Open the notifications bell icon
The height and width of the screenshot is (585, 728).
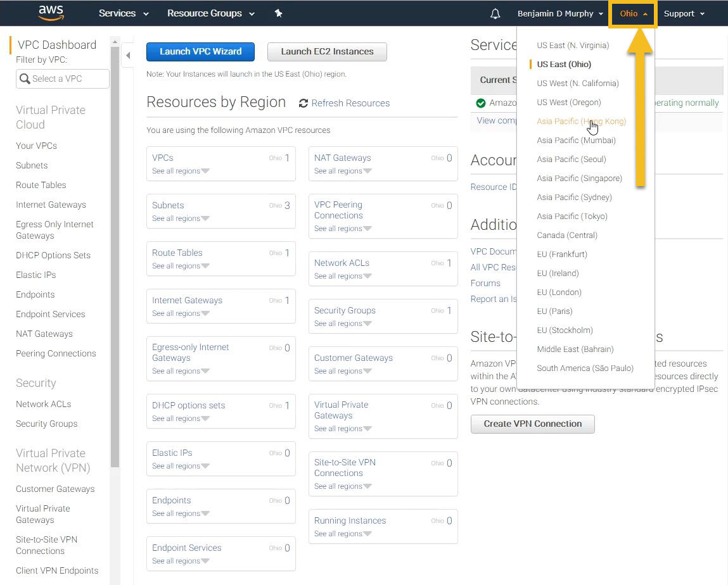pos(495,13)
